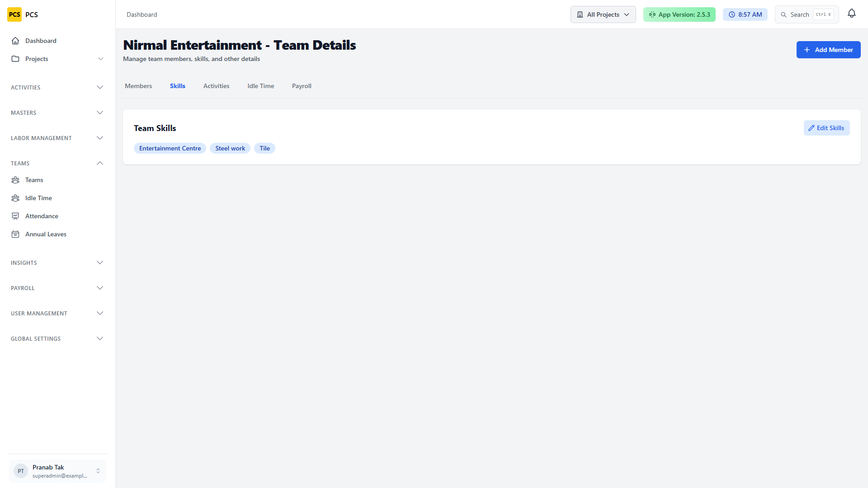Open the notifications bell
The width and height of the screenshot is (868, 488).
(852, 14)
